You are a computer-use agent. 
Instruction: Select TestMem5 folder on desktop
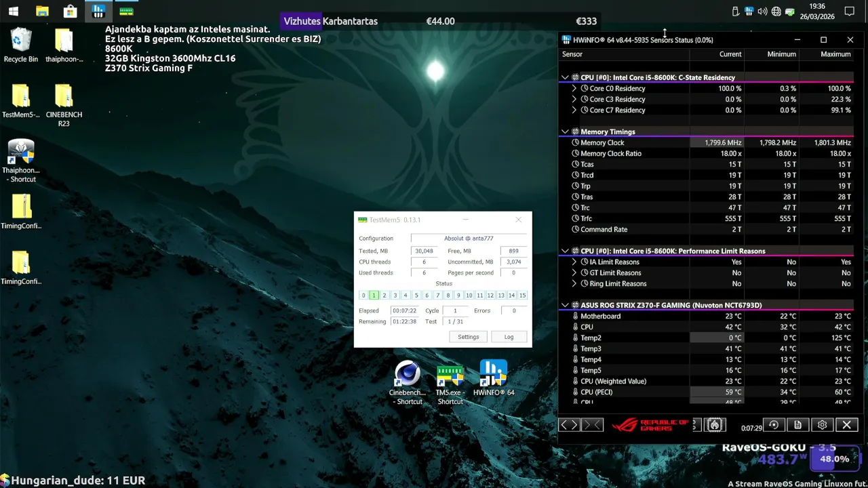point(21,101)
